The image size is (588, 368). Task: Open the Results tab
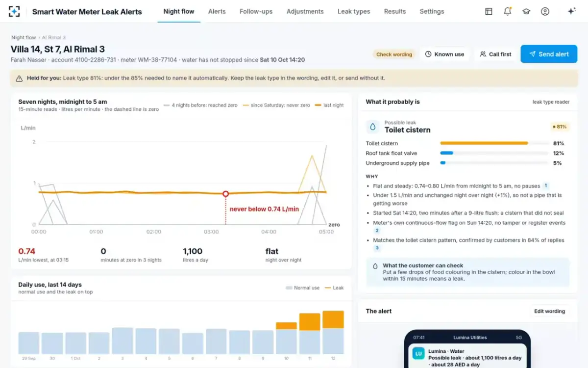(x=395, y=11)
